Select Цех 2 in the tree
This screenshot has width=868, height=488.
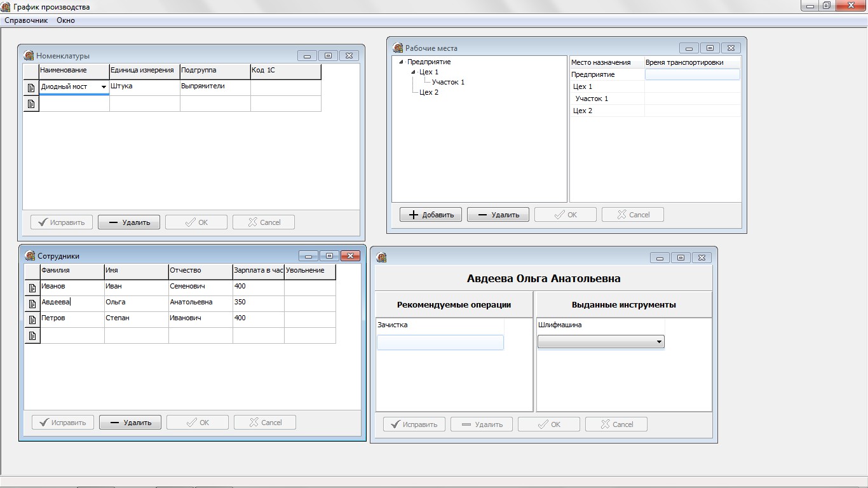(429, 92)
